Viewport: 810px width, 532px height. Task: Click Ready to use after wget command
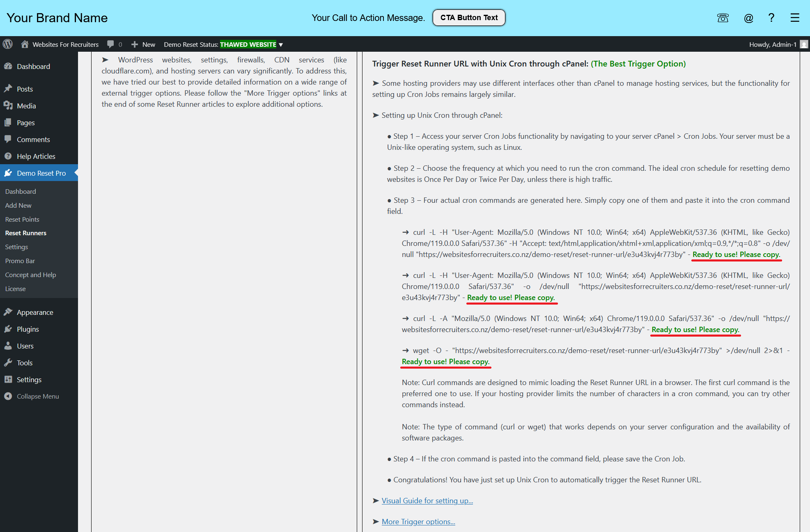(445, 361)
